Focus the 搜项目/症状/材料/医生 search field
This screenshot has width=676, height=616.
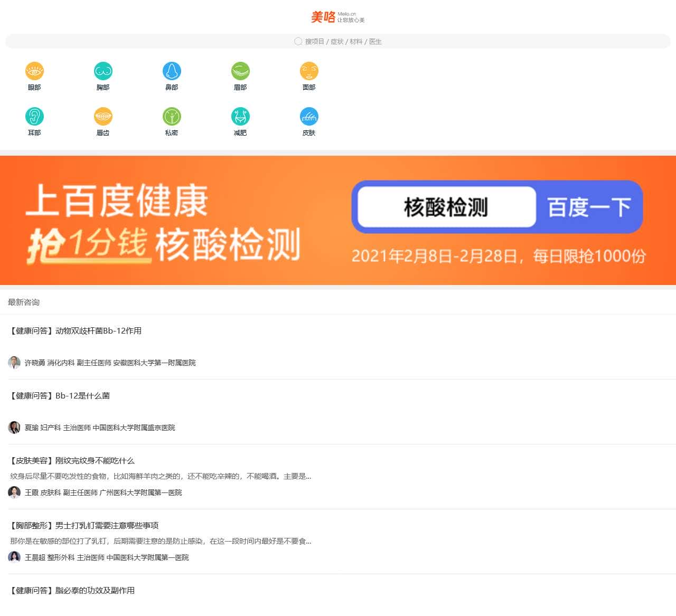click(338, 41)
